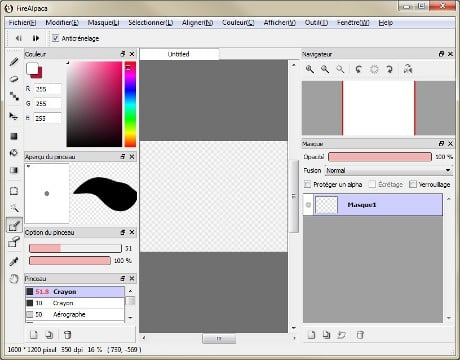Click the rainbow hue bar
460x360 pixels.
(x=130, y=104)
